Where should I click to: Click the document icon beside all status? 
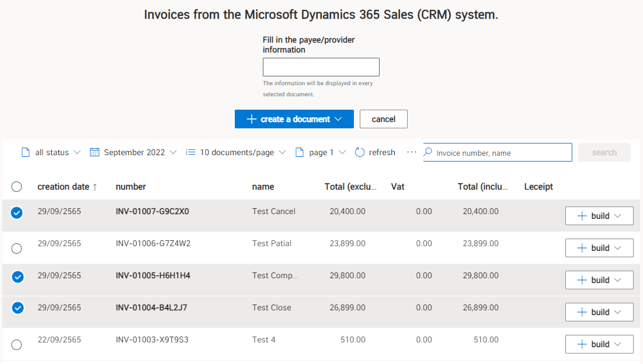[x=25, y=152]
